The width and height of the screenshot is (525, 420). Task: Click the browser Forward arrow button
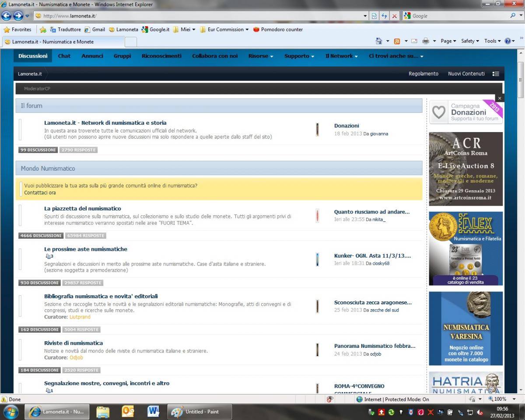tap(18, 16)
